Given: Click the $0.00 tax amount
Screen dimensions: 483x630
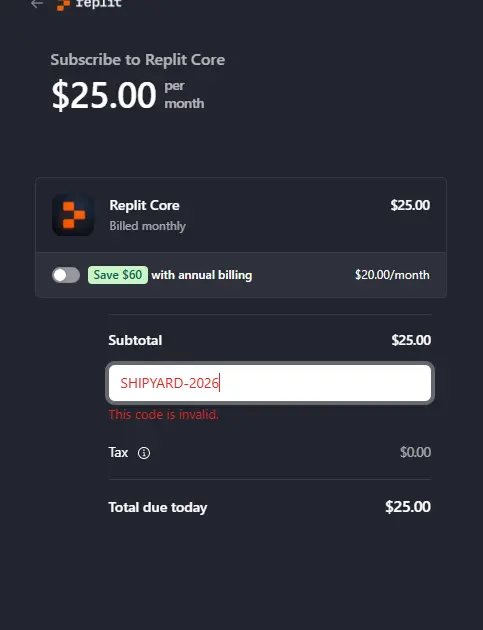Looking at the screenshot, I should tap(415, 452).
